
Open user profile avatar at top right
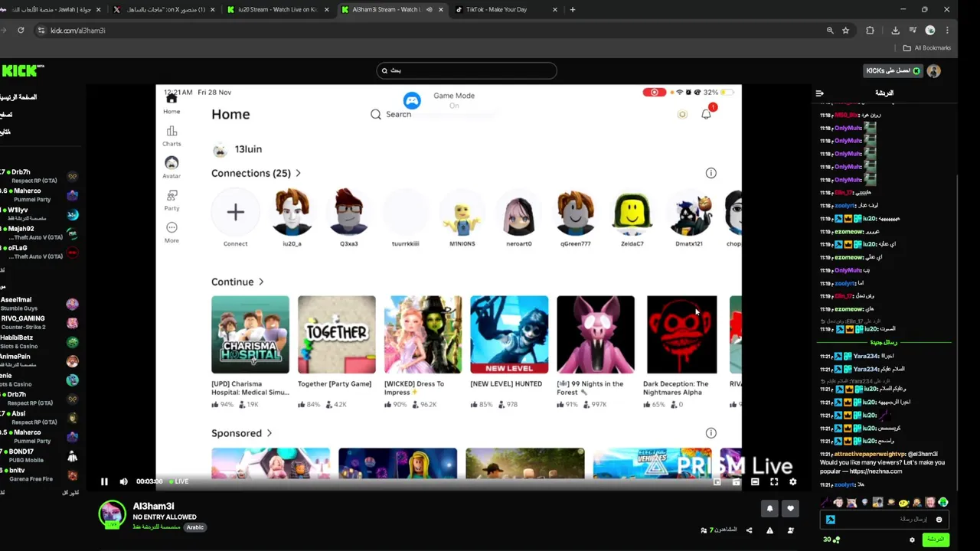pyautogui.click(x=933, y=71)
